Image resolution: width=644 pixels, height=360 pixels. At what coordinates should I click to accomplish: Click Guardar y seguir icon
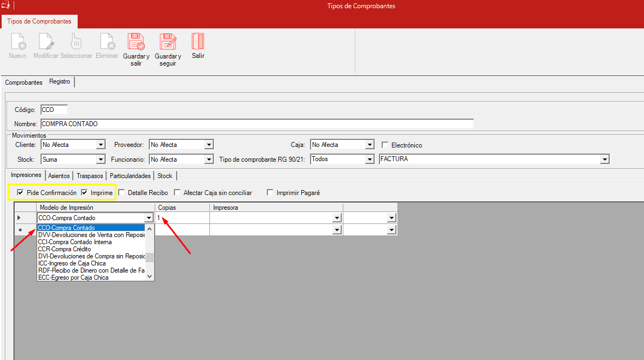[168, 42]
